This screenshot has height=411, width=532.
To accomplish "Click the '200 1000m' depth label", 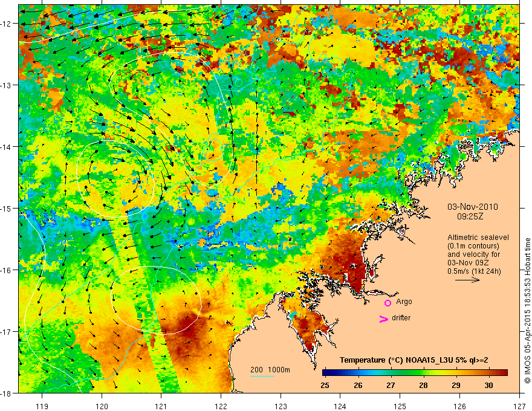I will point(270,370).
